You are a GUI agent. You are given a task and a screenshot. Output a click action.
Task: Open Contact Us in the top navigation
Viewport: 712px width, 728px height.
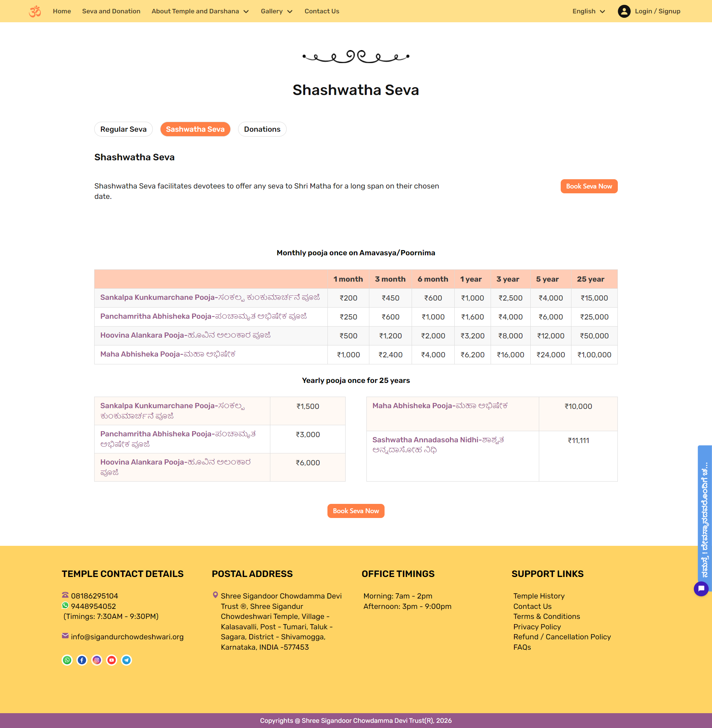pyautogui.click(x=322, y=11)
